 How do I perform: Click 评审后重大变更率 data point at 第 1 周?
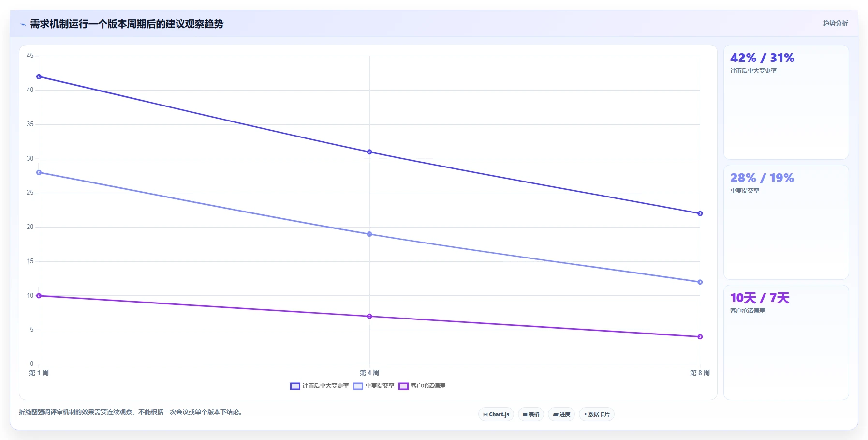tap(39, 76)
